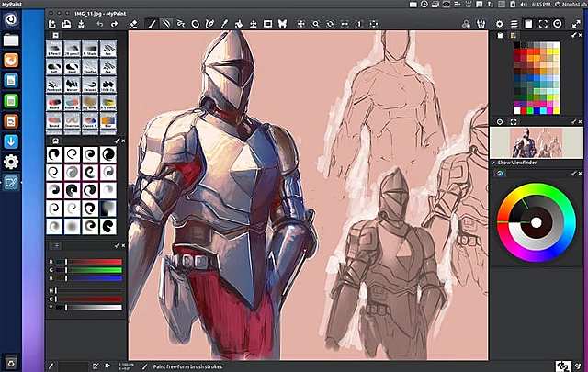588x372 pixels.
Task: Toggle the Show Viewfinder checkbox
Action: [x=493, y=163]
